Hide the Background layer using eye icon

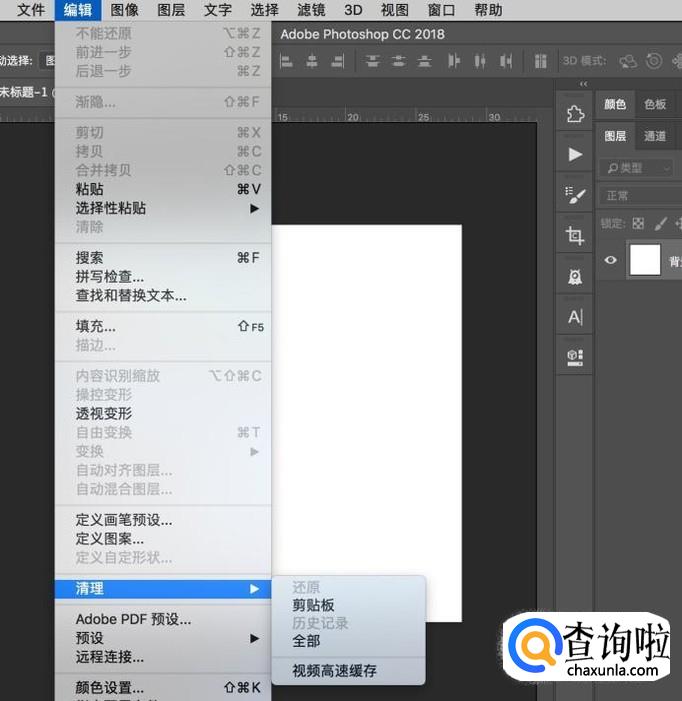pyautogui.click(x=611, y=260)
